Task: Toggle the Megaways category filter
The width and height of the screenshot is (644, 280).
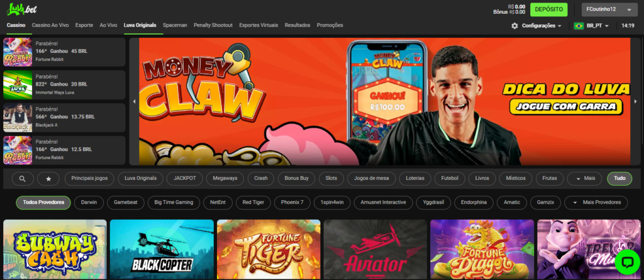Action: 225,179
